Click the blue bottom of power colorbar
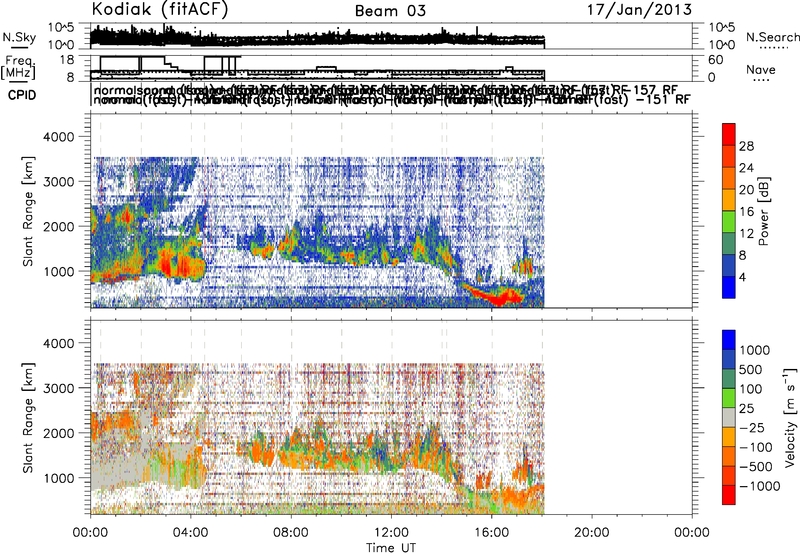Viewport: 800px width, 554px height. (729, 289)
